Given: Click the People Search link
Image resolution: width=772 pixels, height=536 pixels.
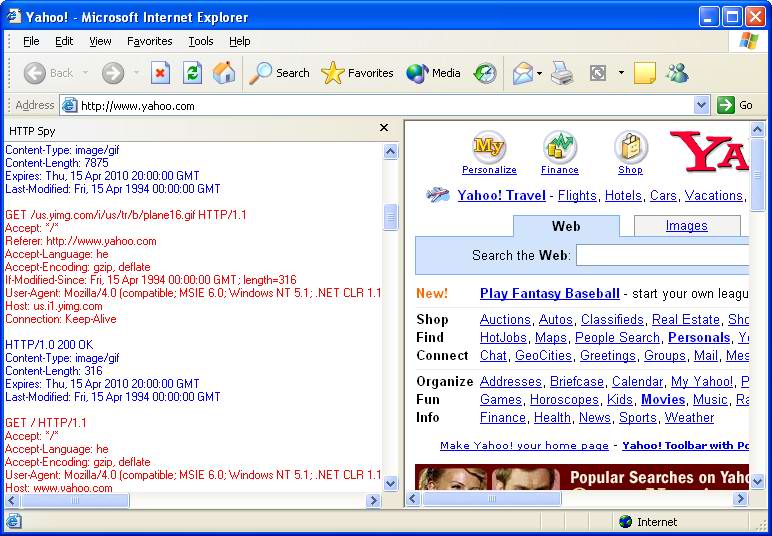Looking at the screenshot, I should 617,338.
